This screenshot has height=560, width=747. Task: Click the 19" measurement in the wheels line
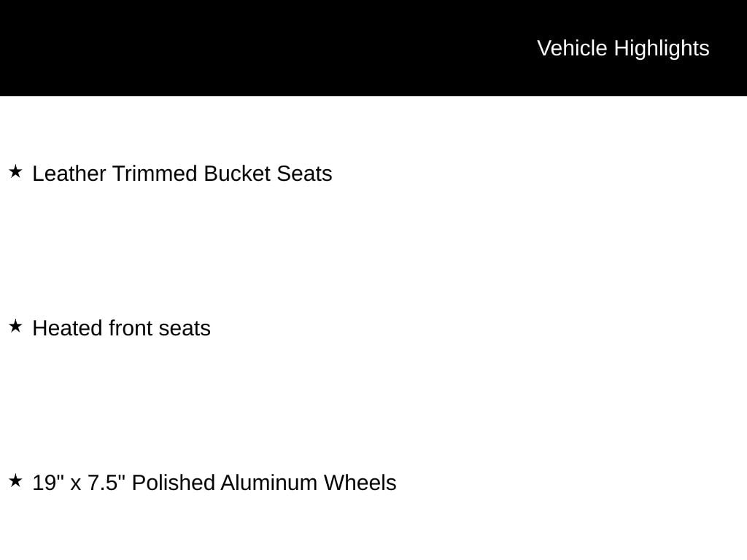point(48,483)
